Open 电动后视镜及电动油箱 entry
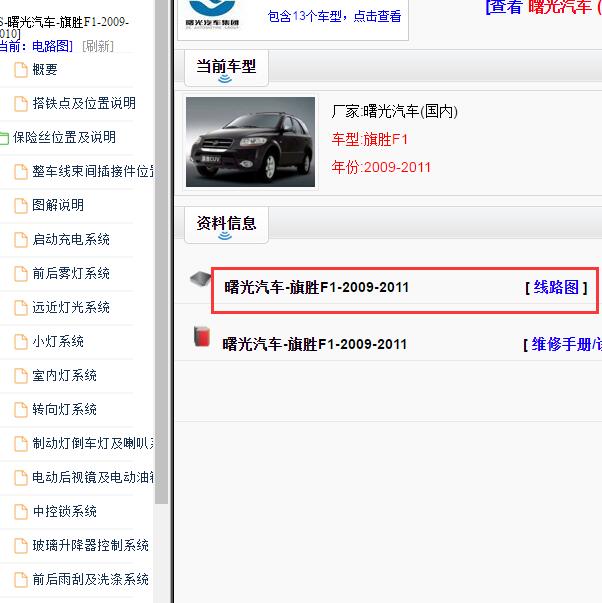602x603 pixels. pos(93,477)
